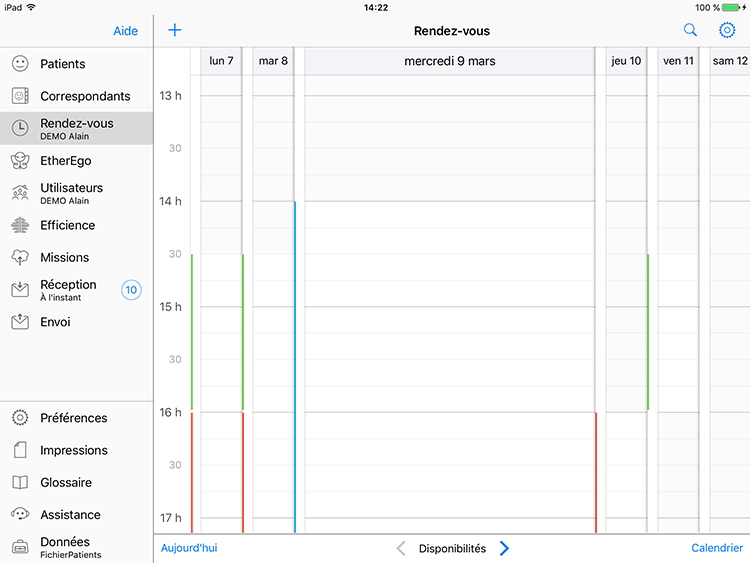Select the jeu 10 day column header

point(625,61)
